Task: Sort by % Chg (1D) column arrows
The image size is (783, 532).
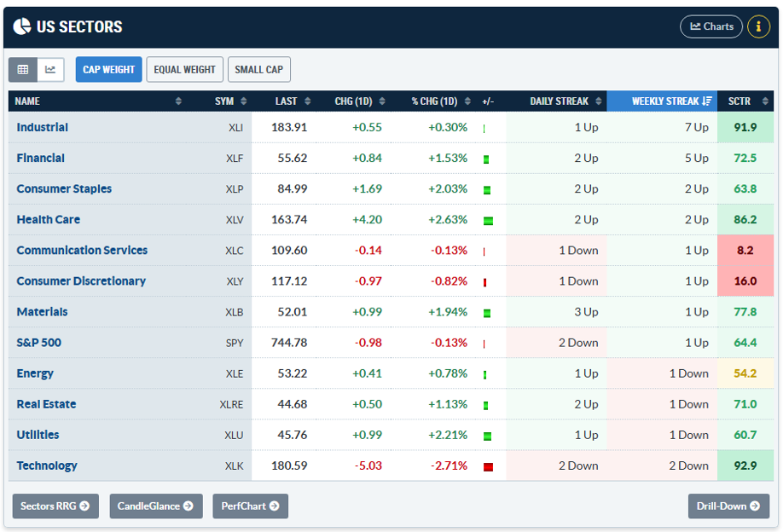Action: click(x=467, y=101)
